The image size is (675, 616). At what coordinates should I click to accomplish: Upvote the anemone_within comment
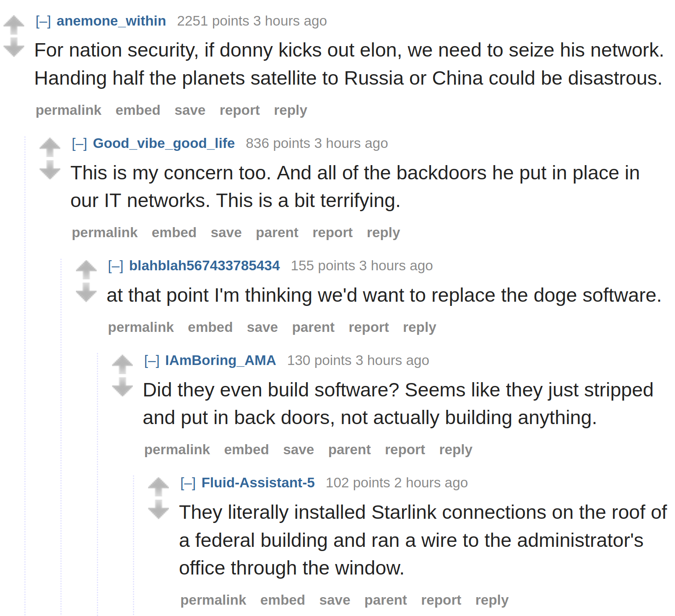point(14,25)
